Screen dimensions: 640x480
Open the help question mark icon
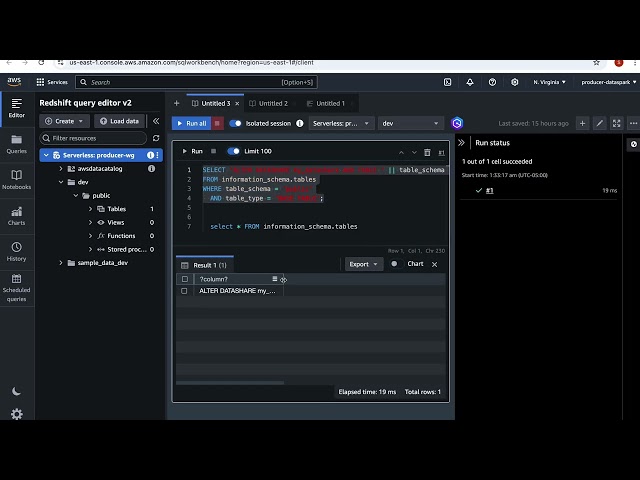(492, 82)
